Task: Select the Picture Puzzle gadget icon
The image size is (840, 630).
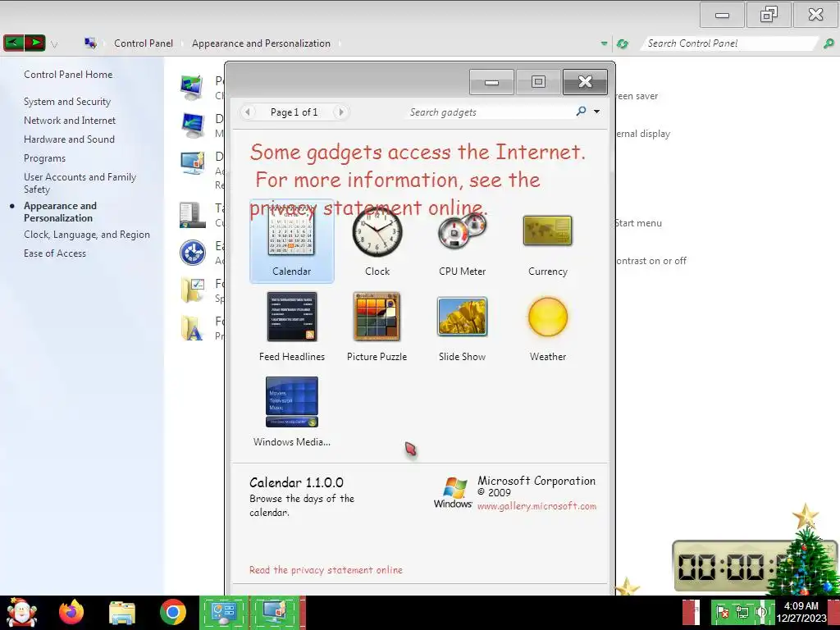Action: coord(377,317)
